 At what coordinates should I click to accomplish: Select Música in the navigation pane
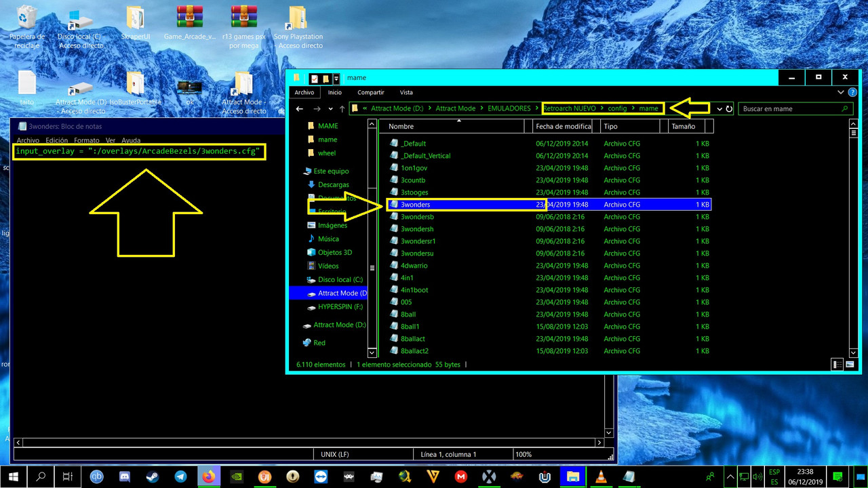point(328,239)
